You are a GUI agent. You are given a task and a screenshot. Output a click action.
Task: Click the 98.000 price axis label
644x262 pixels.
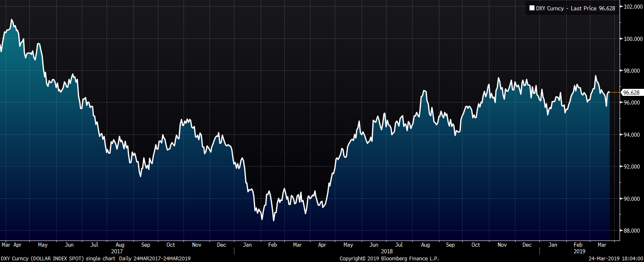click(632, 71)
